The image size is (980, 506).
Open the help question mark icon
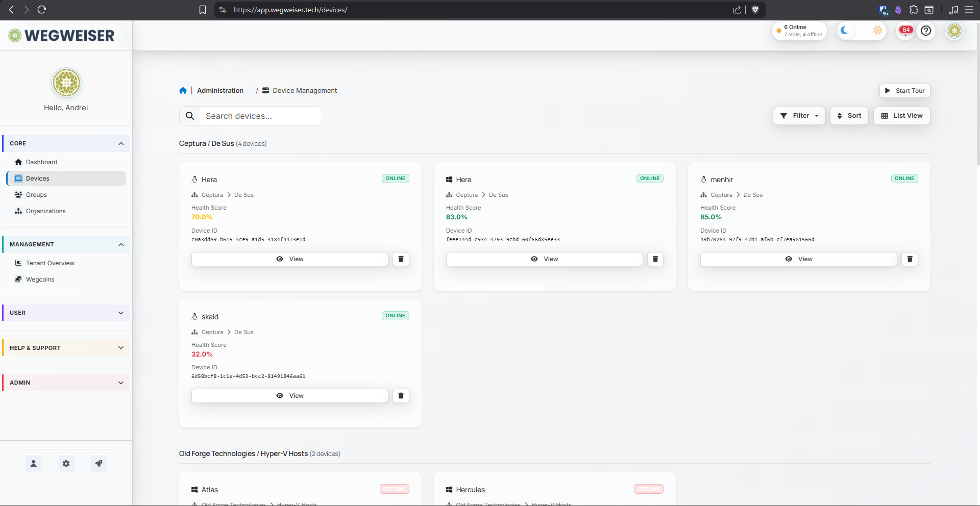926,31
